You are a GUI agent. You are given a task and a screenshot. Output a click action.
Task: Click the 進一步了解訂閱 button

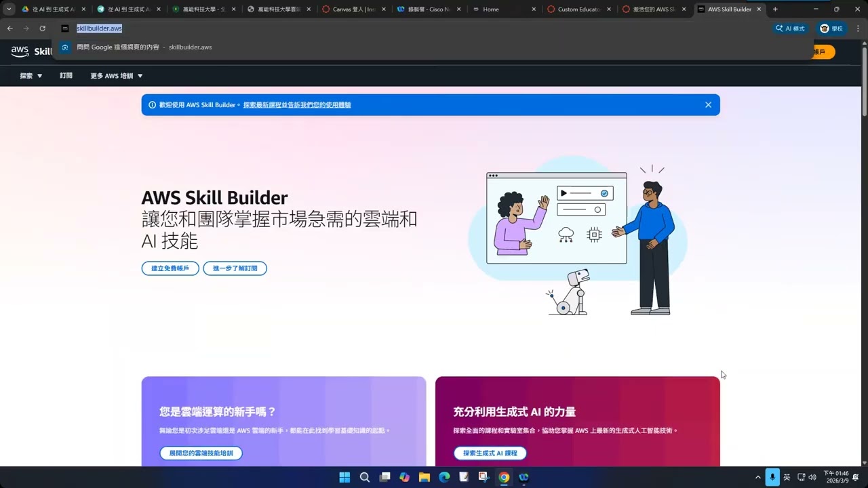tap(235, 268)
